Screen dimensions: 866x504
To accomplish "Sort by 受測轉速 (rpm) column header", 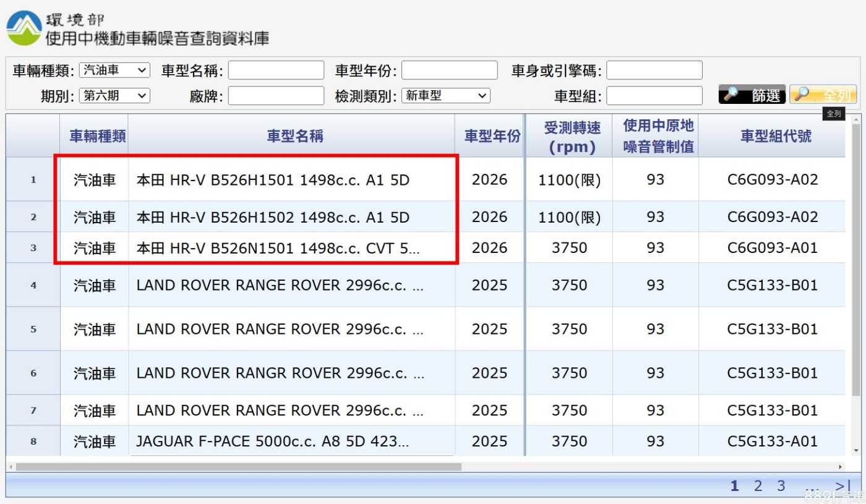I will tap(570, 136).
